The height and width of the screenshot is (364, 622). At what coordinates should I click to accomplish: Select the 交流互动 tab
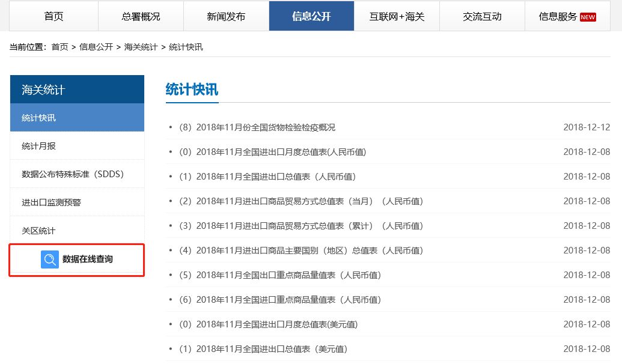[483, 17]
